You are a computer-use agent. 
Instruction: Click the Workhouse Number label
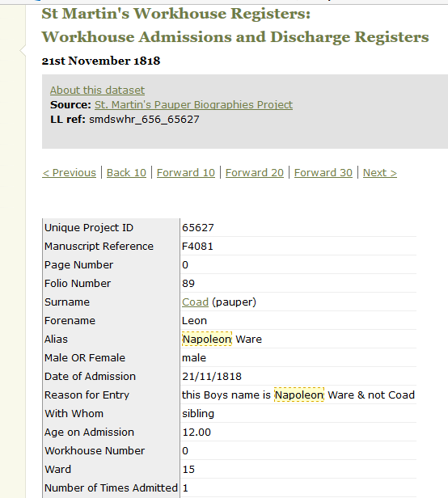click(95, 450)
